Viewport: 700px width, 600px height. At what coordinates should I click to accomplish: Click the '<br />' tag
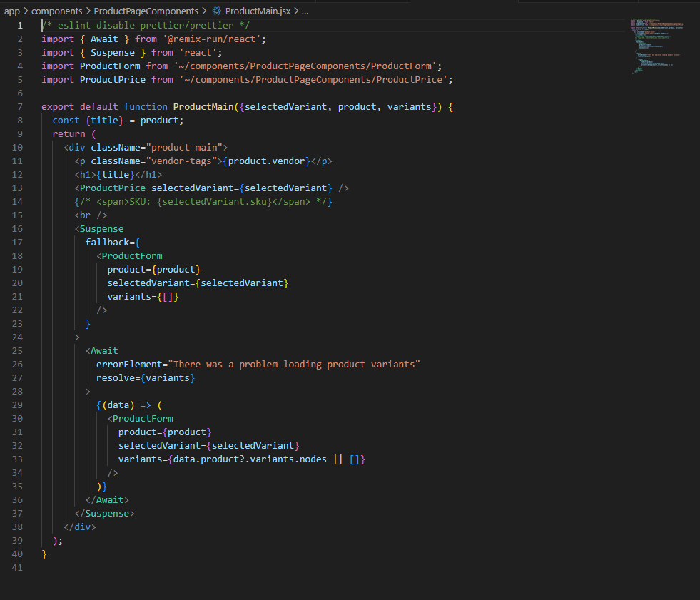coord(91,215)
